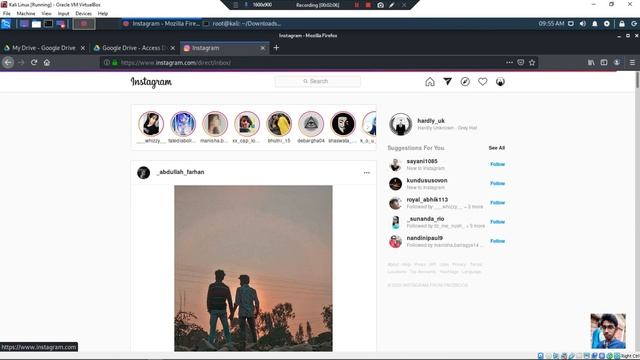The image size is (640, 360).
Task: Show next stories with the arrow chevron
Action: [x=368, y=127]
